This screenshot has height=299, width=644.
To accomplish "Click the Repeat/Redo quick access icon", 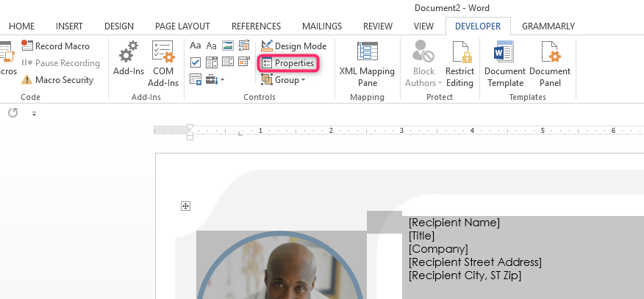I will [x=12, y=113].
